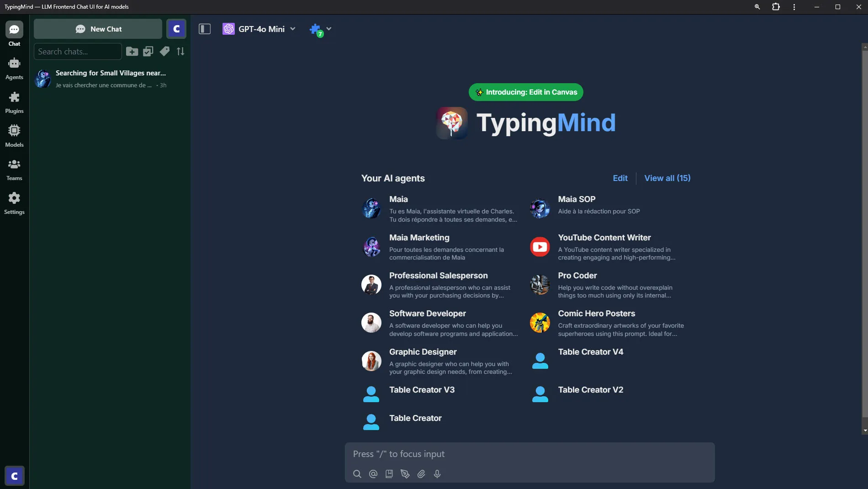Open the Models section in sidebar
Screen dimensions: 868x489
click(x=14, y=135)
